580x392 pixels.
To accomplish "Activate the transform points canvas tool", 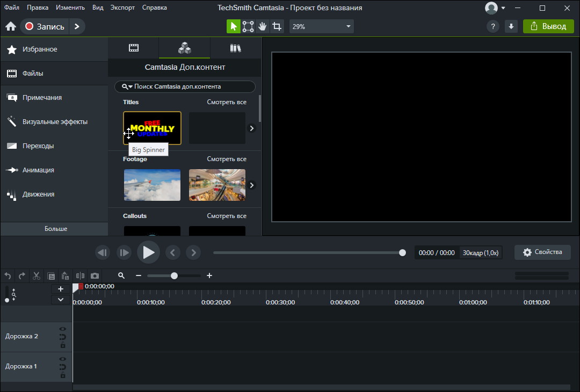I will coord(248,26).
